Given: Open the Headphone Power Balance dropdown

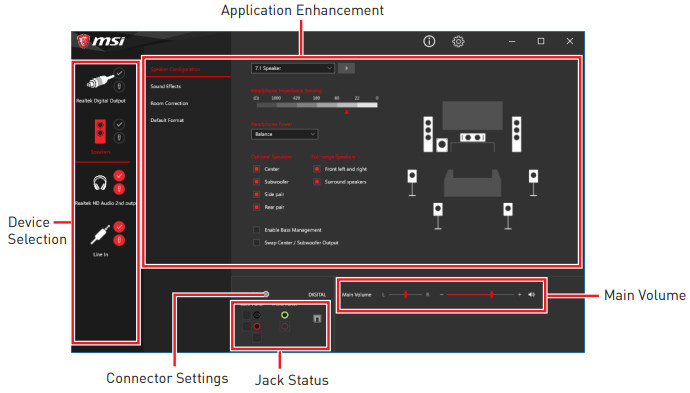Looking at the screenshot, I should pos(285,134).
